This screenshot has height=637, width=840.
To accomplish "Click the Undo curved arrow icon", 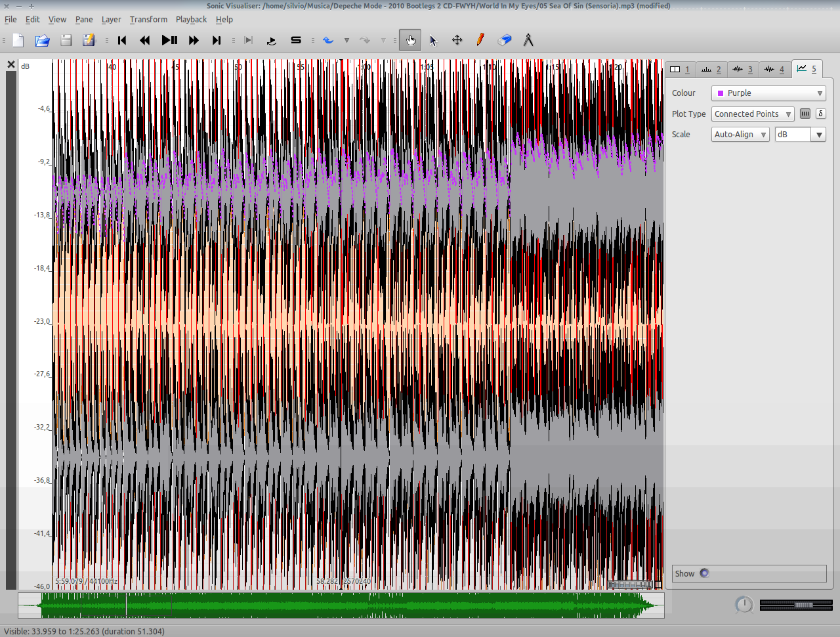I will [x=328, y=40].
